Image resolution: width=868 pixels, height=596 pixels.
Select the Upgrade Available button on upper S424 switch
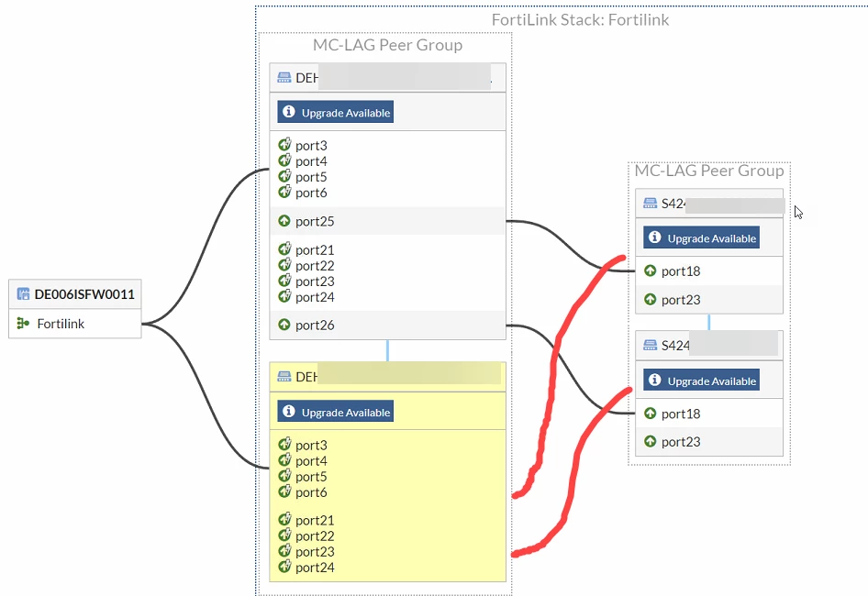coord(701,238)
